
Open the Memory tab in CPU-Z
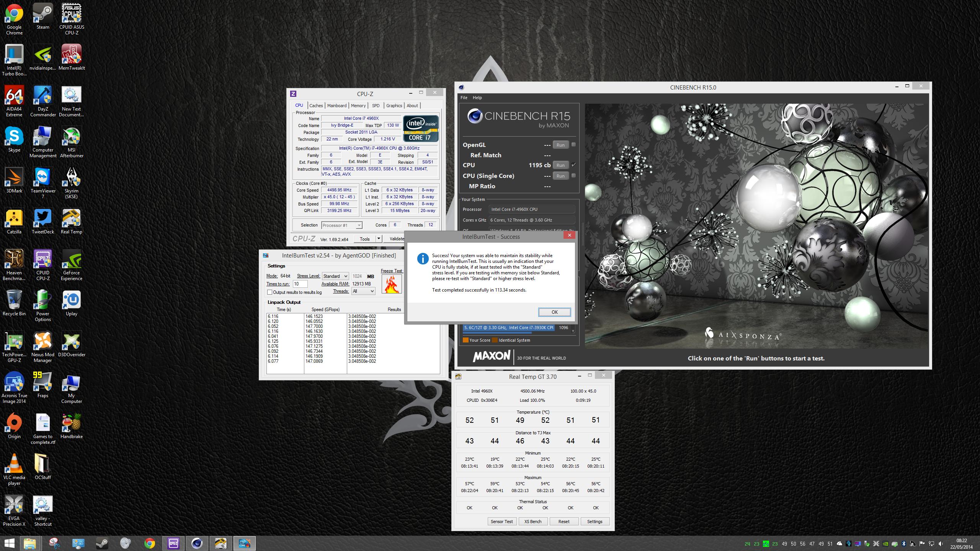click(358, 106)
